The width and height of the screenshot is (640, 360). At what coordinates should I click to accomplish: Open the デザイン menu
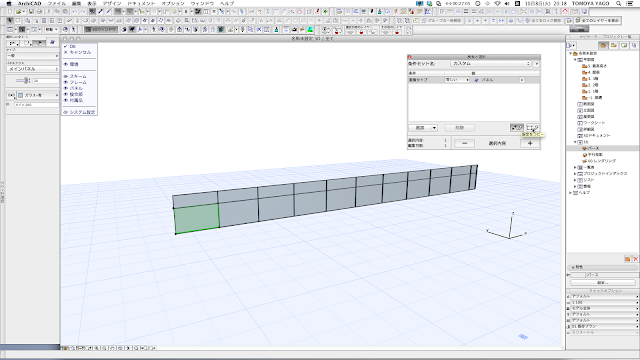tap(112, 3)
